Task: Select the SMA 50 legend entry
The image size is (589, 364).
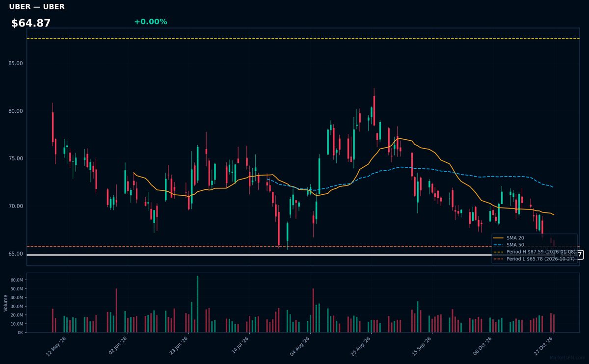Action: click(509, 245)
